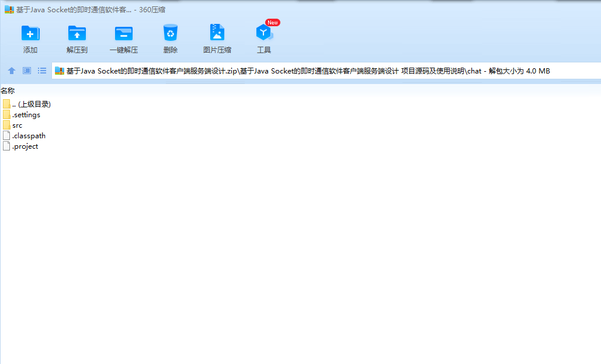The width and height of the screenshot is (601, 364).
Task: Click the 解压到 (Extract to) icon
Action: 77,33
